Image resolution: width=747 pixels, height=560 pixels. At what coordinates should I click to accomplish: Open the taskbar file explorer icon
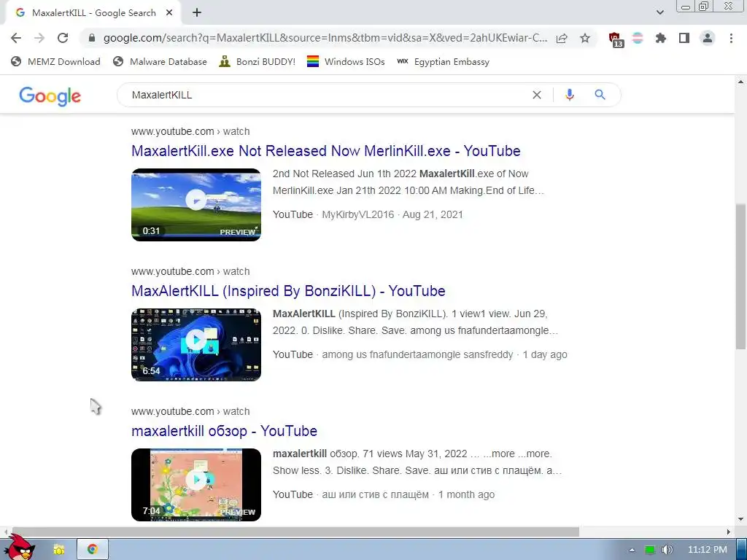(x=58, y=550)
